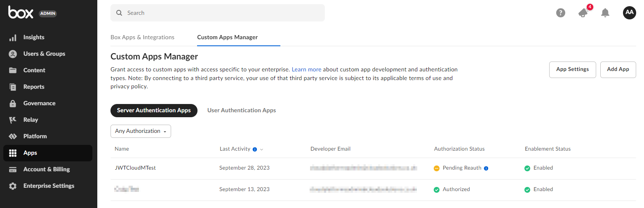The image size is (644, 208).
Task: Open Governance in the sidebar
Action: 39,103
